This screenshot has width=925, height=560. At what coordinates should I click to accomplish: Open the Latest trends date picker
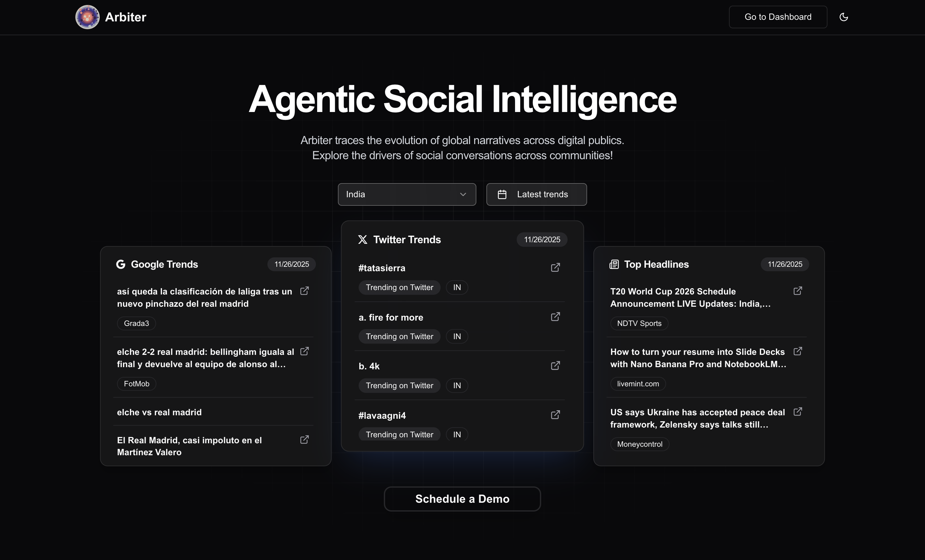(x=536, y=194)
